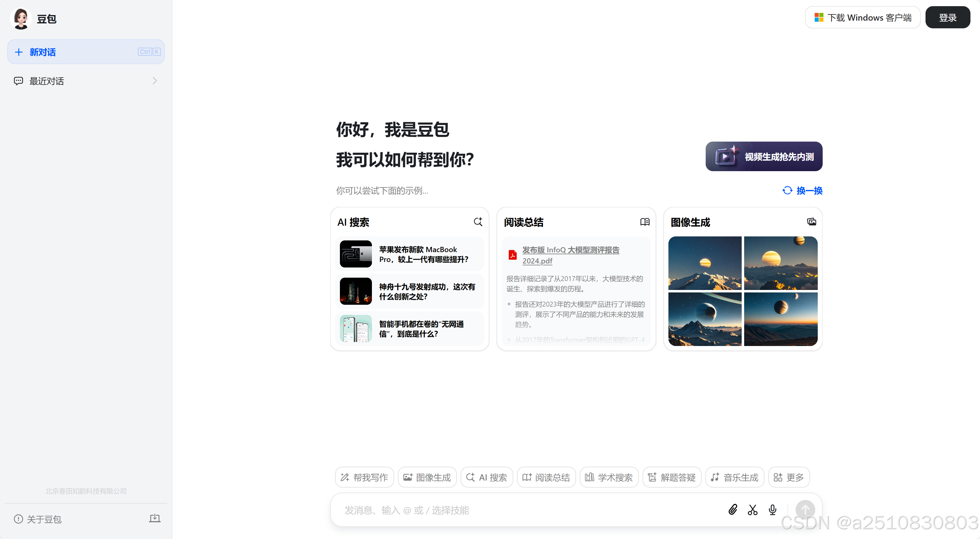Click the 视频生成抢先内测 banner
Image resolution: width=980 pixels, height=539 pixels.
(764, 156)
